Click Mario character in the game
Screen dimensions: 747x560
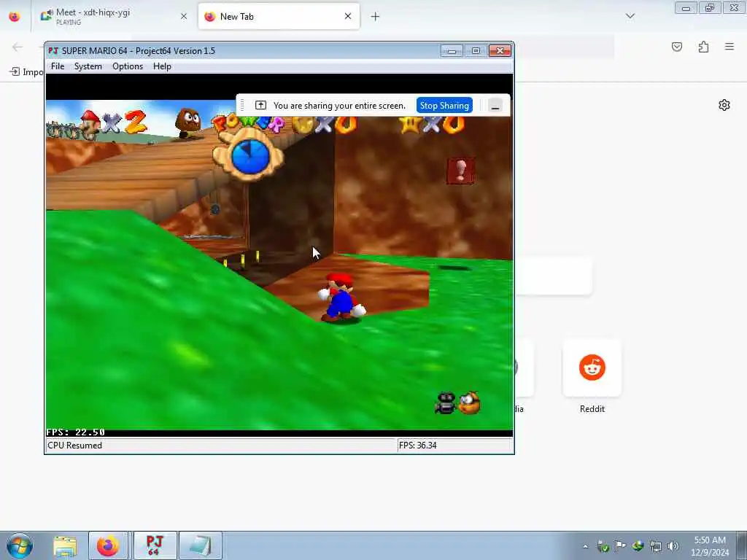(341, 297)
